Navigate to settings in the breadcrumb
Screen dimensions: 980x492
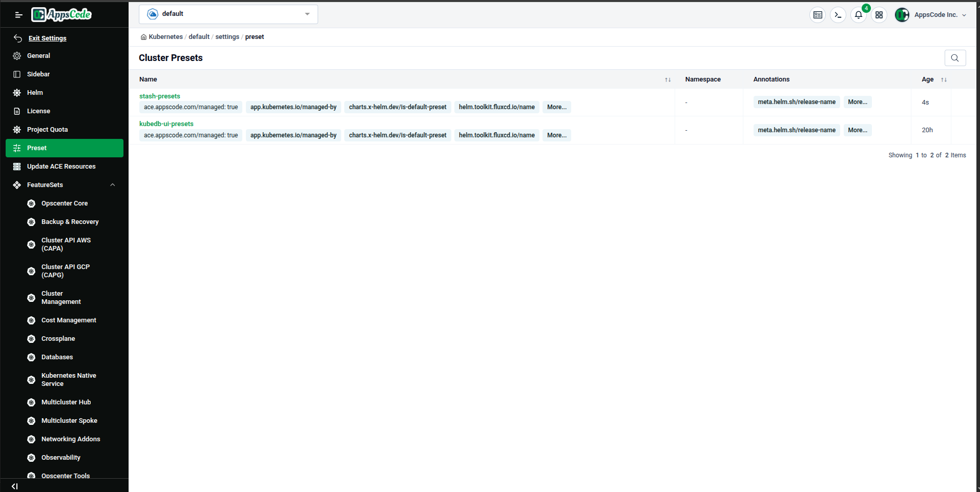(x=227, y=36)
